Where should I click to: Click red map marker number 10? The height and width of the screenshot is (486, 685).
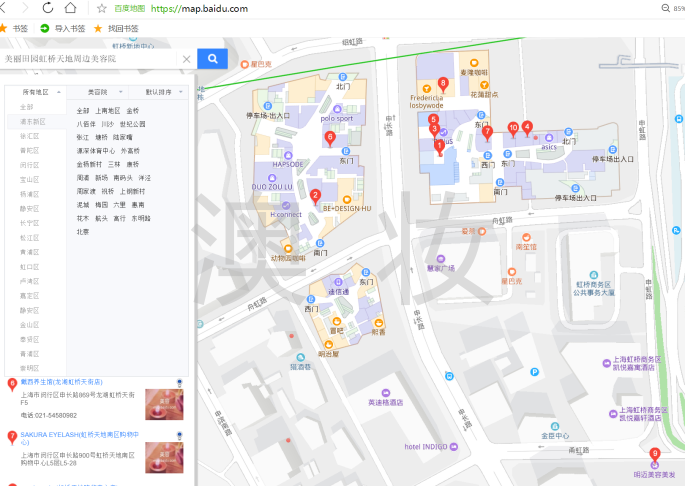(x=513, y=128)
